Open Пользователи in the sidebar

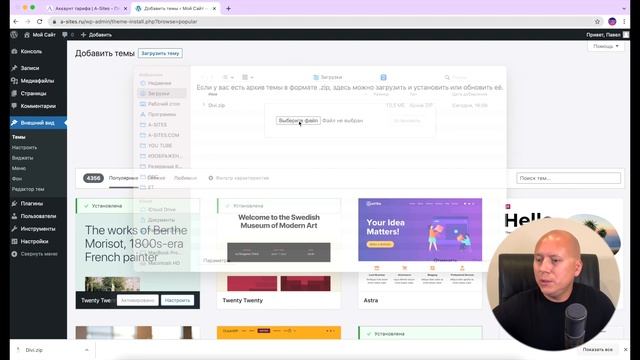(x=38, y=216)
